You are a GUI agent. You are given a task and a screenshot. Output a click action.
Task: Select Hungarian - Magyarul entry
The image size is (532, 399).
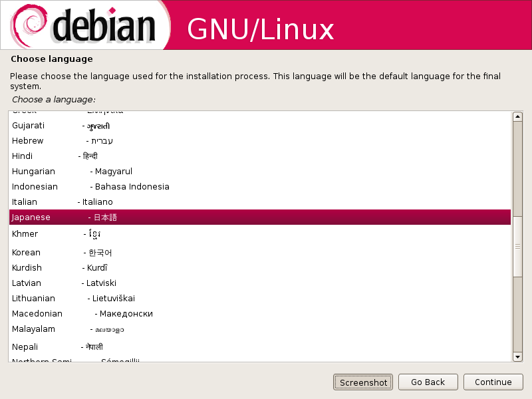click(260, 172)
